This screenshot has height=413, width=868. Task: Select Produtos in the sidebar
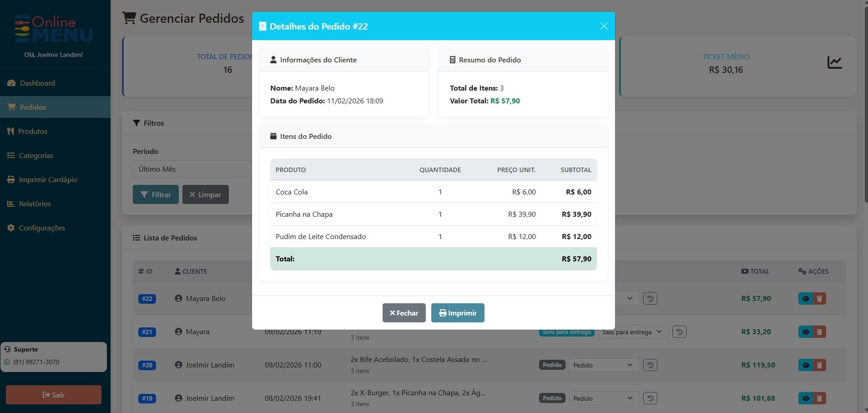pos(32,131)
